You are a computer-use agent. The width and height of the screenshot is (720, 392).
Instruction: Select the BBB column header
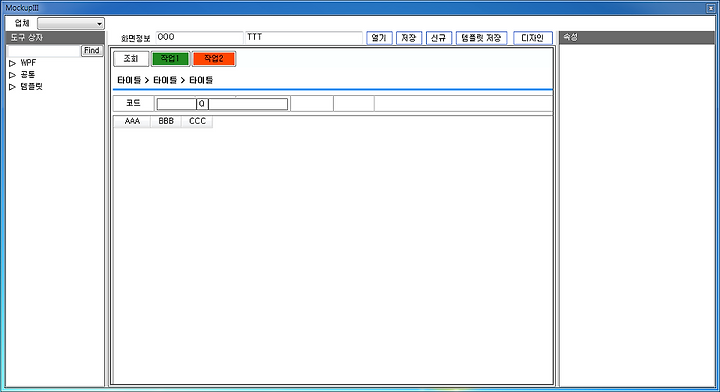click(x=166, y=121)
